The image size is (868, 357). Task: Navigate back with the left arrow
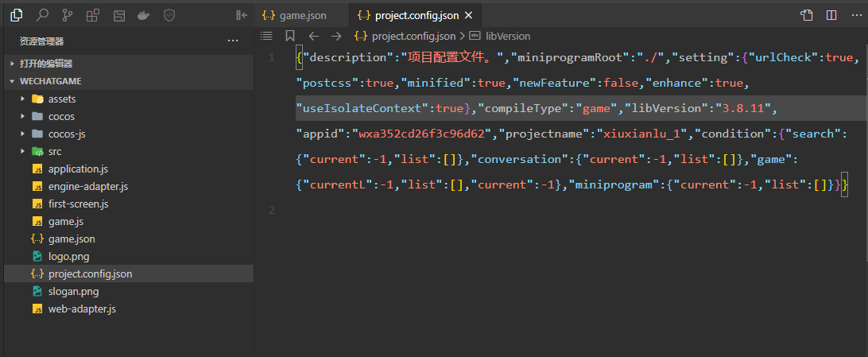pyautogui.click(x=313, y=36)
